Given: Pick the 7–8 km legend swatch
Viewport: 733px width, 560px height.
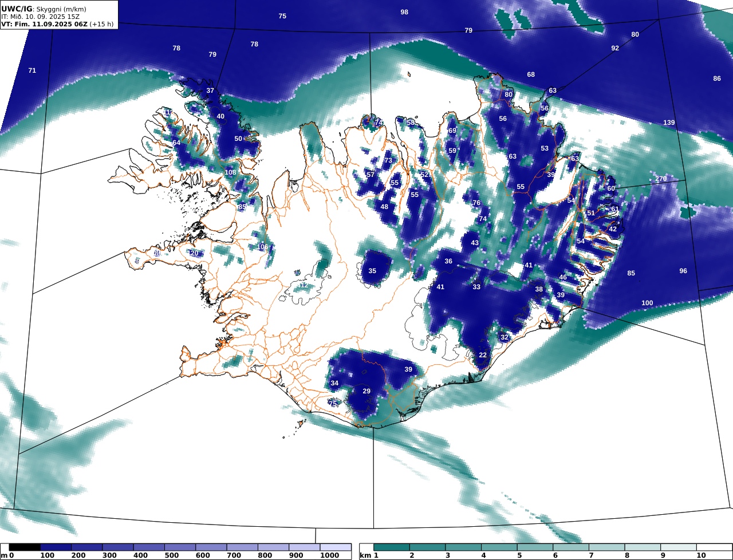Looking at the screenshot, I should pos(606,547).
